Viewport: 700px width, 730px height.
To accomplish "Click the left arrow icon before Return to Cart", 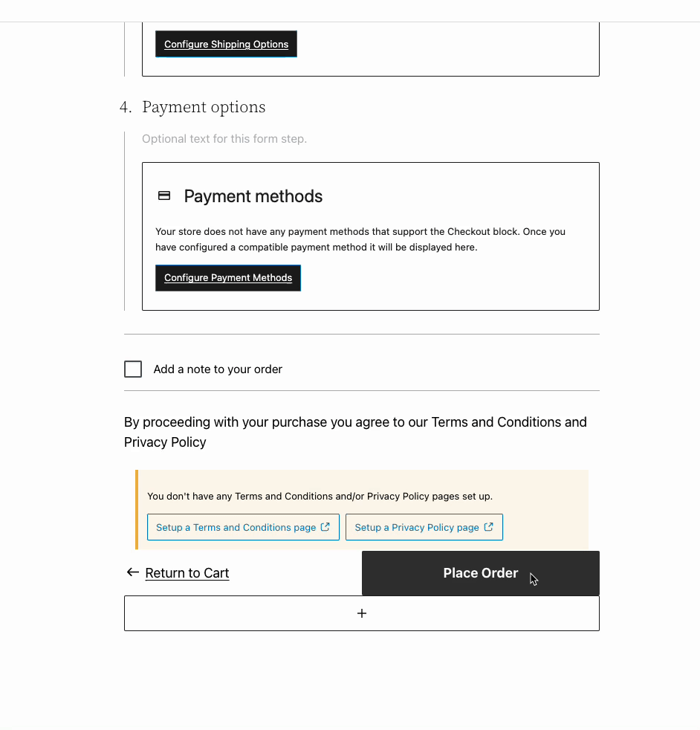I will click(133, 572).
